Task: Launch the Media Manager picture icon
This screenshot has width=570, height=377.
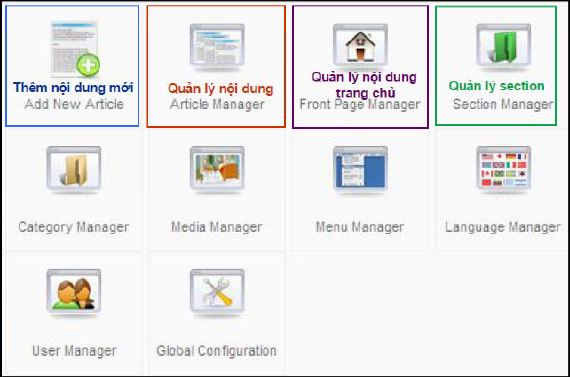Action: click(217, 169)
